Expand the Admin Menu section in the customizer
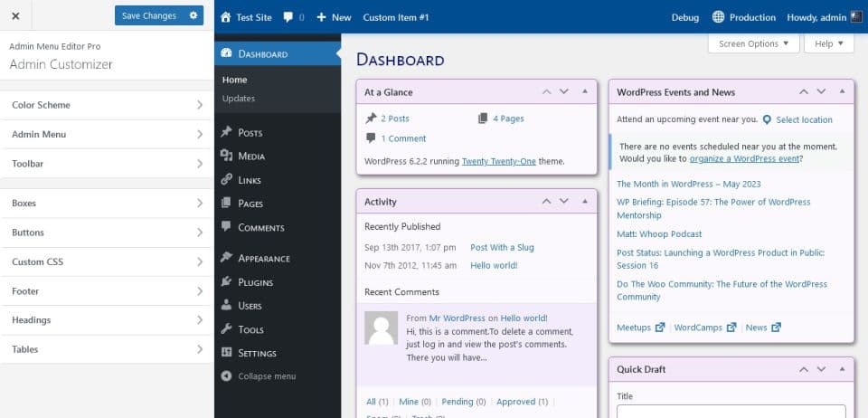This screenshot has width=868, height=418. 107,135
